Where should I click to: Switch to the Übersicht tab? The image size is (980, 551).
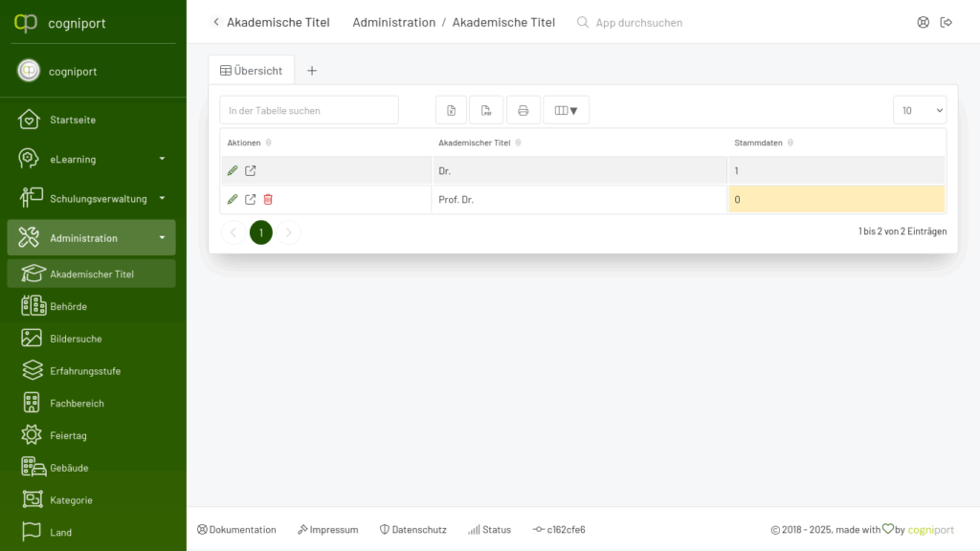click(252, 71)
